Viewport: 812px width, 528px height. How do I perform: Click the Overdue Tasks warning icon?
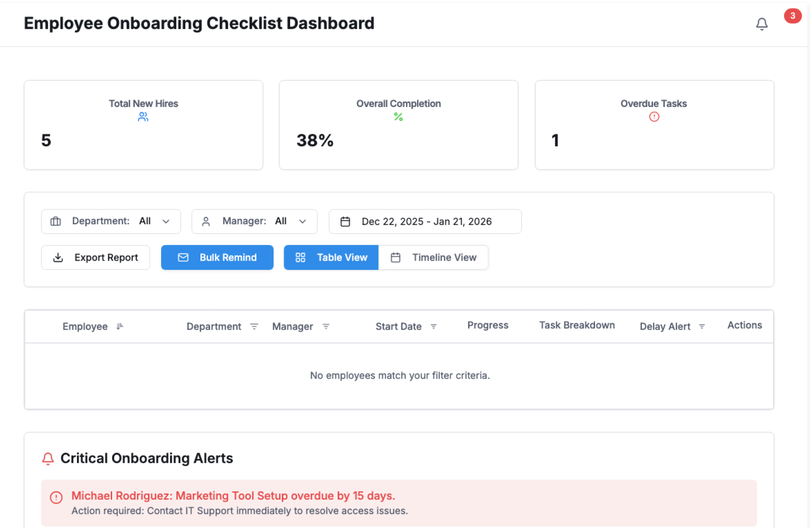click(x=654, y=117)
